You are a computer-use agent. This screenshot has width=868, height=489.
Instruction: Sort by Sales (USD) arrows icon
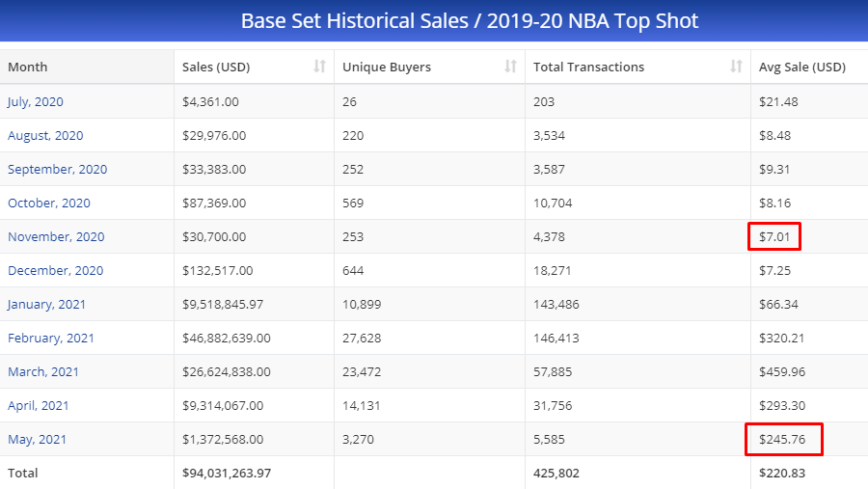tap(319, 67)
